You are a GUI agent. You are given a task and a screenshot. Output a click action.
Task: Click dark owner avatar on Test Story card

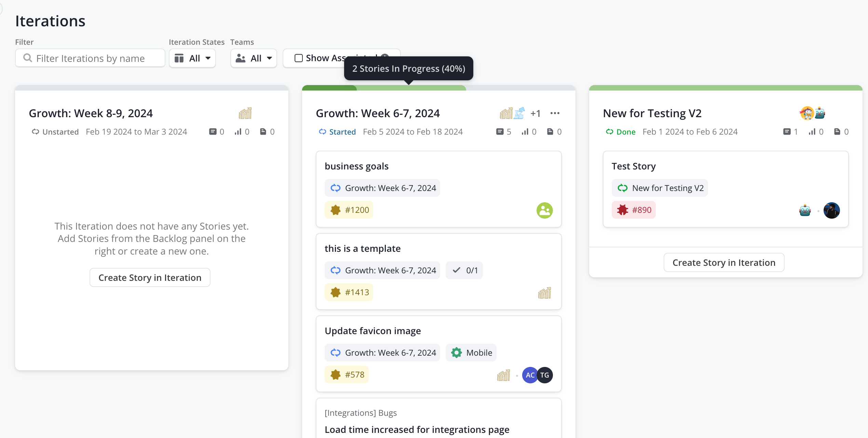point(832,210)
